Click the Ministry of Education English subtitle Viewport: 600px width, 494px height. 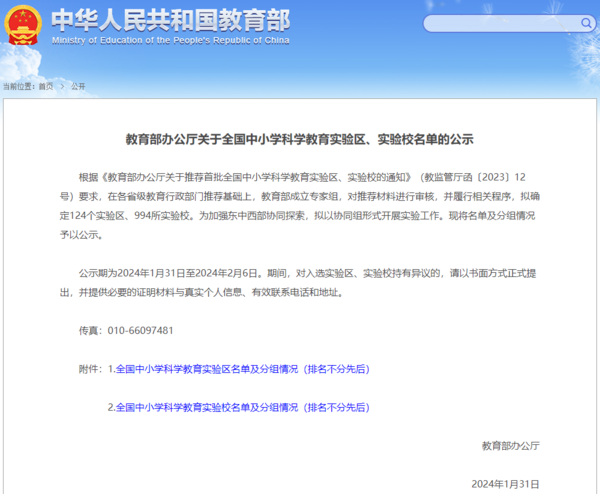point(171,41)
